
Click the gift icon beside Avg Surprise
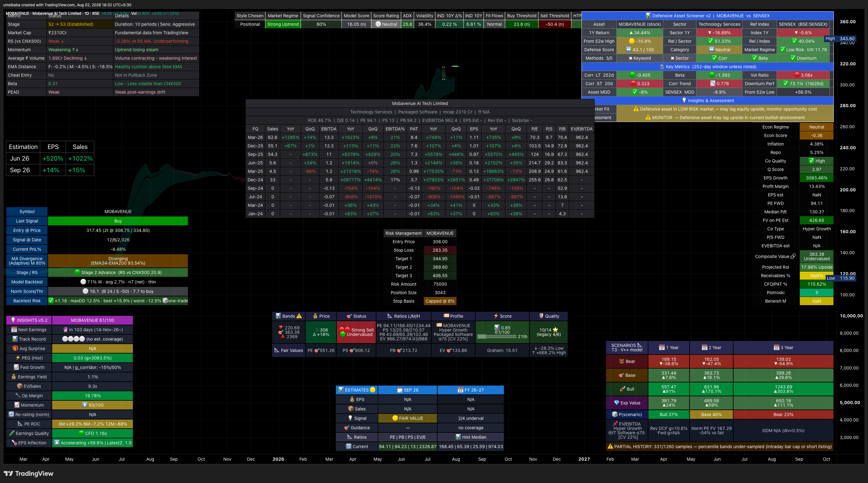coord(15,348)
